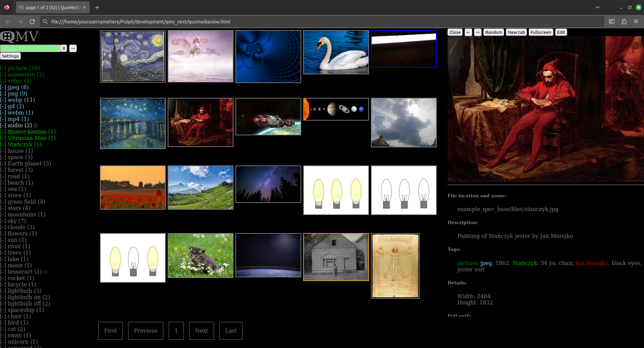This screenshot has height=348, width=644.
Task: Go to next media with right arrow button
Action: pos(478,32)
